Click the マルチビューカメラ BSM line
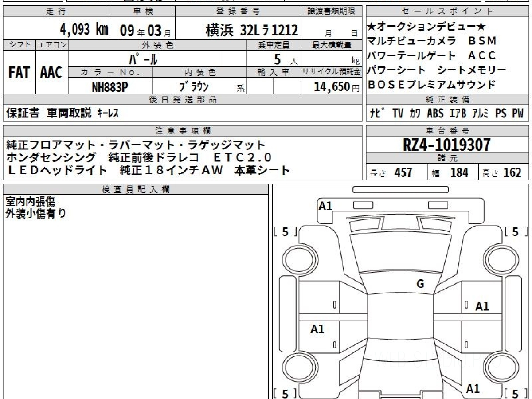532x399 pixels. [432, 41]
